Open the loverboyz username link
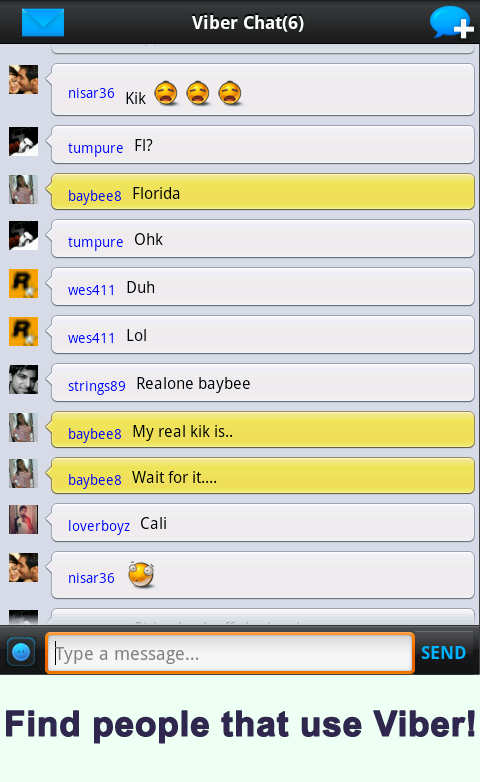 [x=99, y=526]
